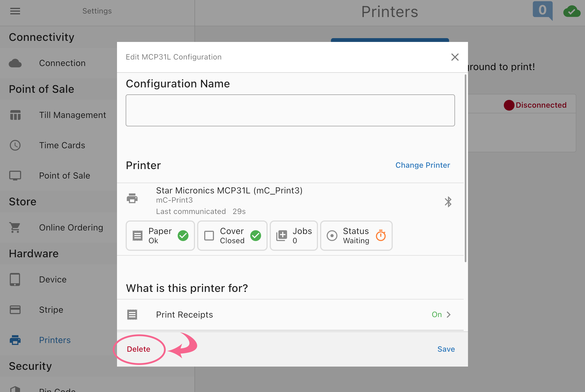Click the Cover Closed square checkbox icon
Viewport: 585px width, 392px height.
(x=209, y=236)
